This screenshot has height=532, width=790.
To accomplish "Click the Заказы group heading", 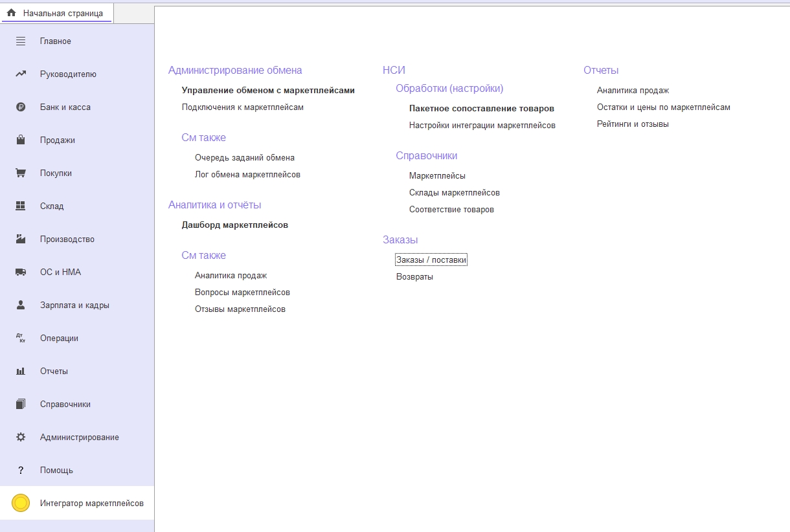I will coord(400,240).
